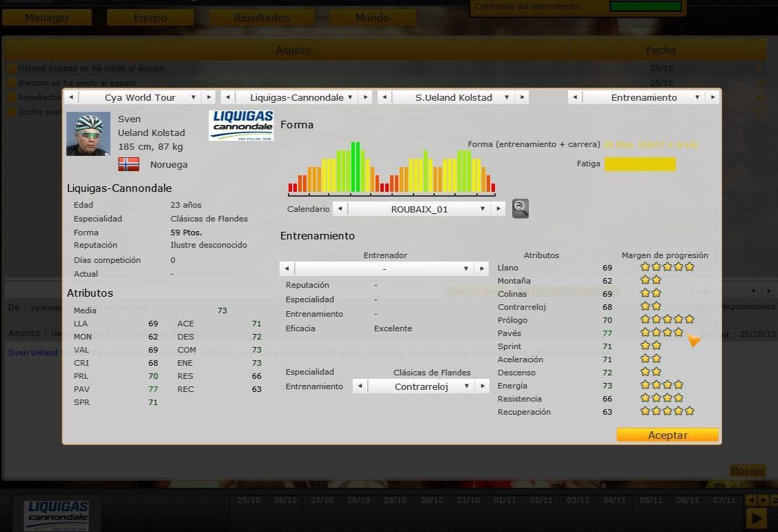This screenshot has width=778, height=532.
Task: Open the Contrarreloj training type dropdown
Action: click(x=421, y=386)
